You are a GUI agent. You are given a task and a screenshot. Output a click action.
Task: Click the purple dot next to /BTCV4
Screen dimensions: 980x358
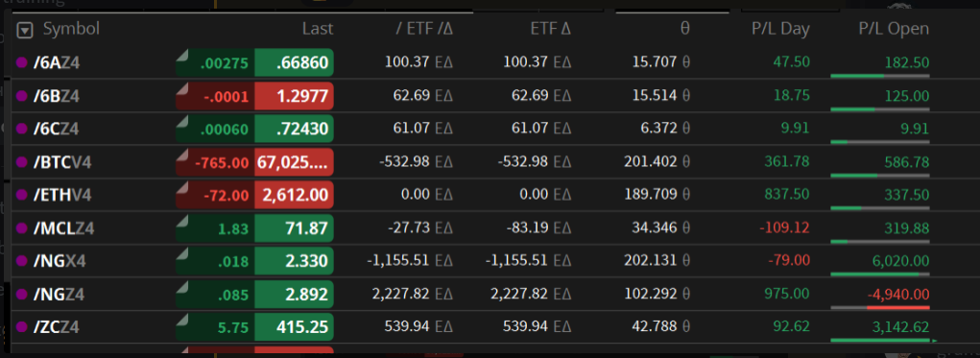pyautogui.click(x=21, y=162)
